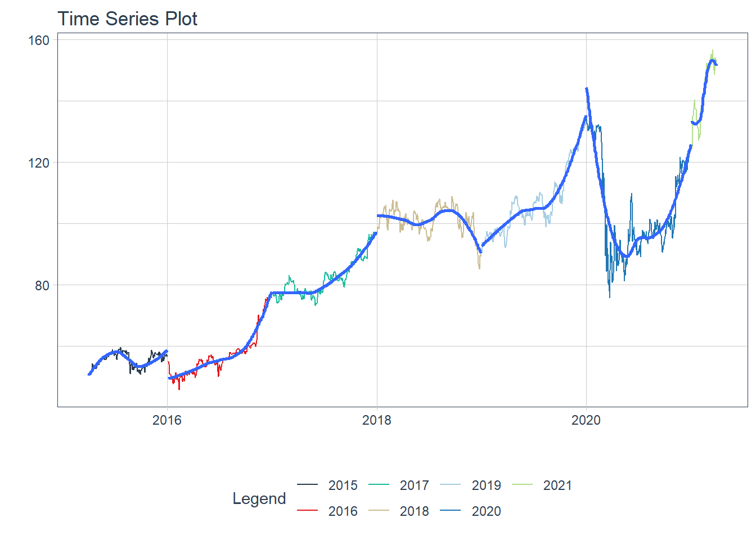Click the 160 y-axis tick label
This screenshot has width=756, height=540.
[x=39, y=40]
